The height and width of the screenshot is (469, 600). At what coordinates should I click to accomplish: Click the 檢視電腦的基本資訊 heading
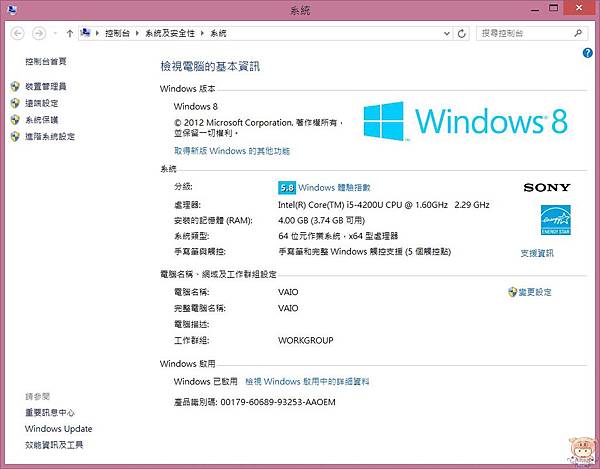tap(210, 67)
